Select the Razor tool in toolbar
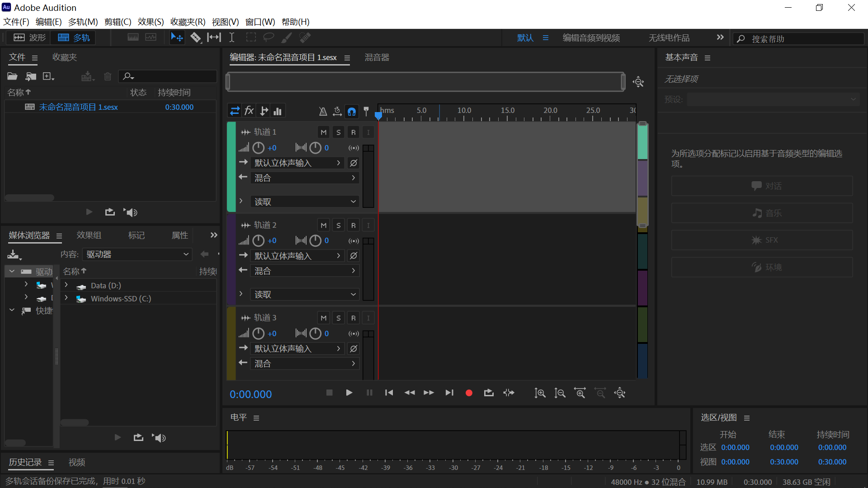Viewport: 868px width, 488px height. (x=195, y=38)
